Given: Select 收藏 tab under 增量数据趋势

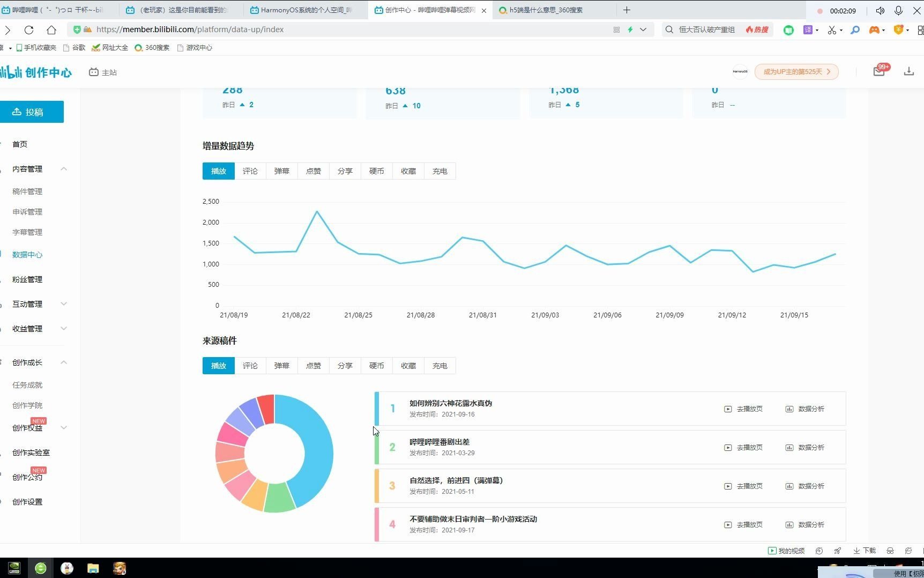Looking at the screenshot, I should (408, 171).
